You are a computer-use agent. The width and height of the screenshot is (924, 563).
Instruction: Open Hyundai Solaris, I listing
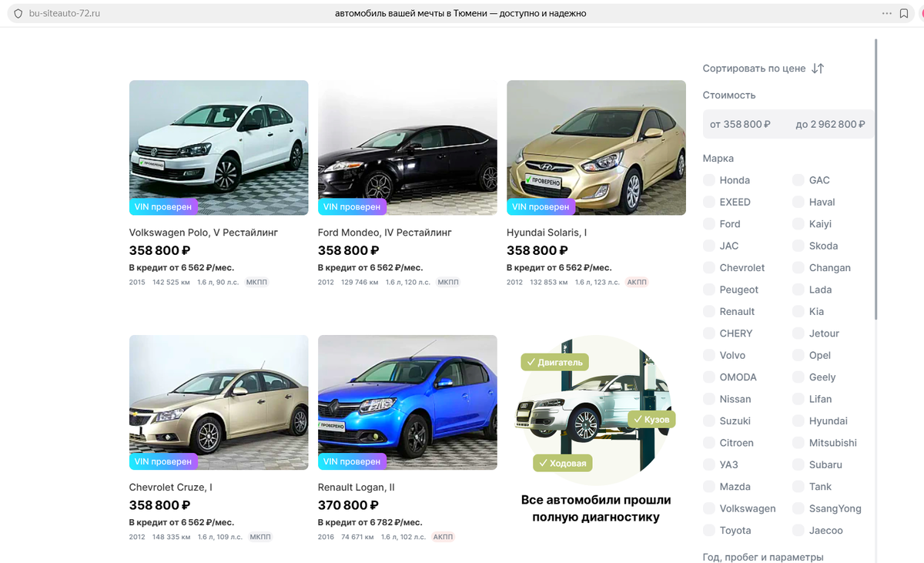click(x=547, y=233)
